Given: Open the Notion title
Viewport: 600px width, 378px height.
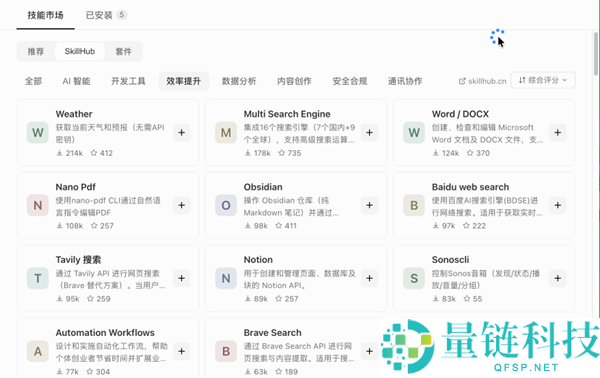Looking at the screenshot, I should coord(258,260).
